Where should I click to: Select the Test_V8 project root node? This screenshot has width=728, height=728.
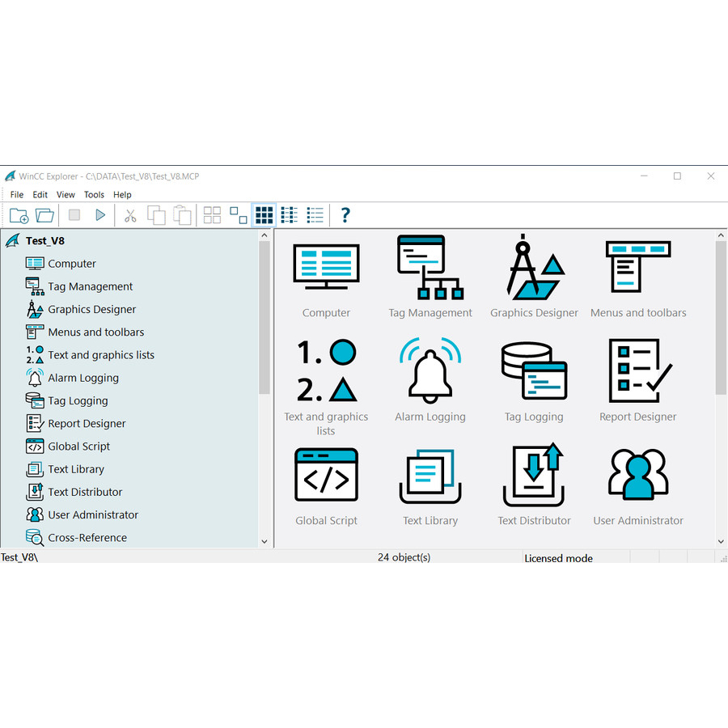pyautogui.click(x=45, y=241)
